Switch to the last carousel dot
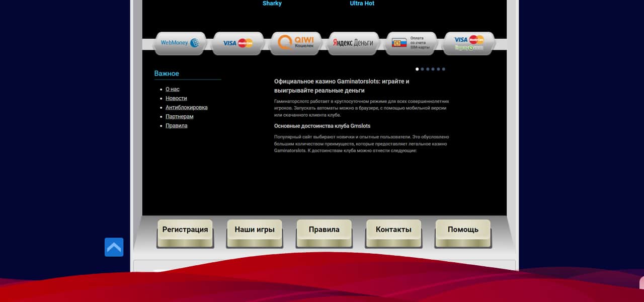Viewport: 644px width, 302px height. click(444, 69)
